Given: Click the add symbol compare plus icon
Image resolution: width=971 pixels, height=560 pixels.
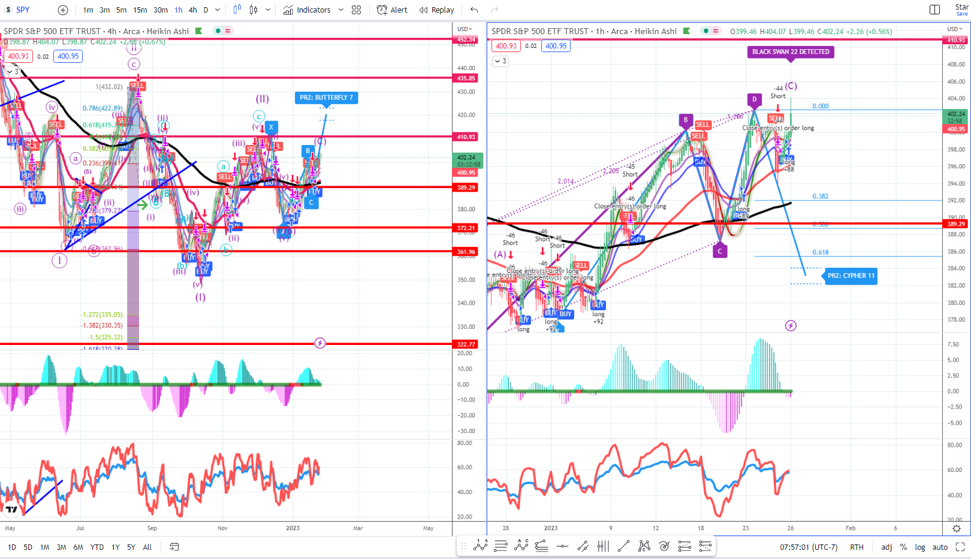Looking at the screenshot, I should (63, 10).
